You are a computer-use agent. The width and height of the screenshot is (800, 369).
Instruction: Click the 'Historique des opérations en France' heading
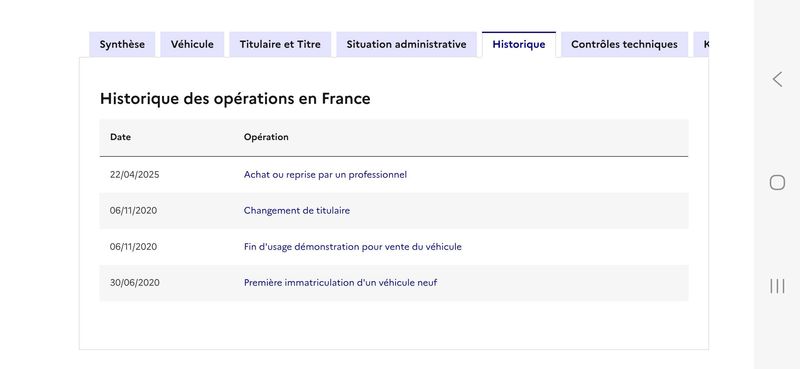[x=235, y=99]
